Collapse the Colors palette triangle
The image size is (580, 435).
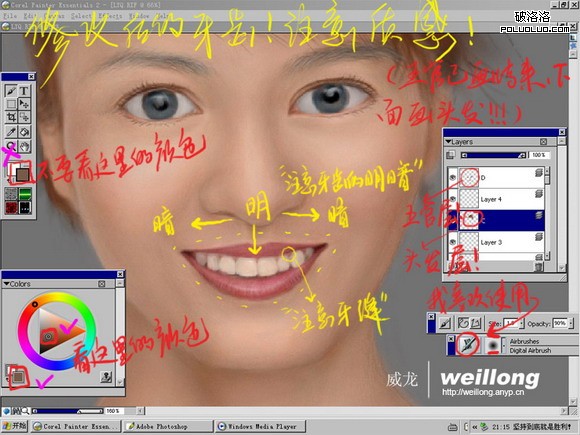(x=6, y=284)
